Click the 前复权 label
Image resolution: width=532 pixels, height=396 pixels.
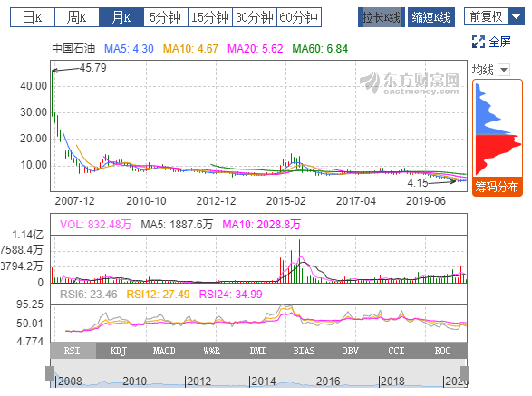pos(486,16)
